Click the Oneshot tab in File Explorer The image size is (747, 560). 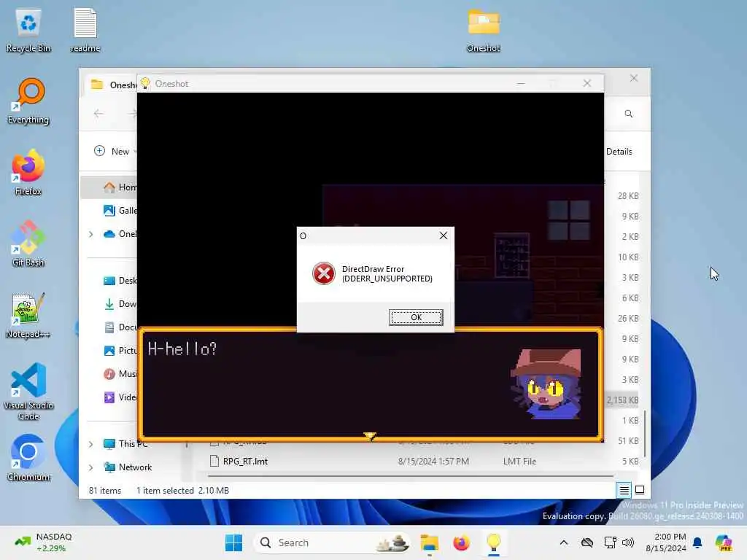[113, 85]
